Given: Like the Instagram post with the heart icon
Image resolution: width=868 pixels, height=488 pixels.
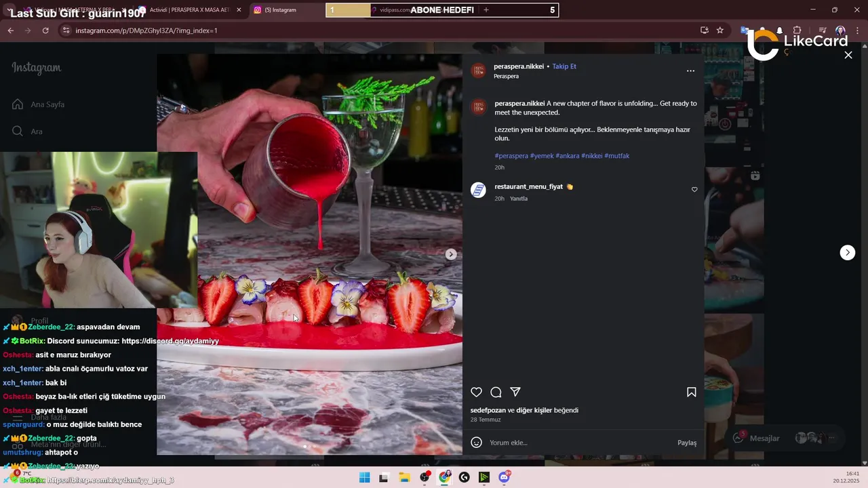Looking at the screenshot, I should click(476, 392).
